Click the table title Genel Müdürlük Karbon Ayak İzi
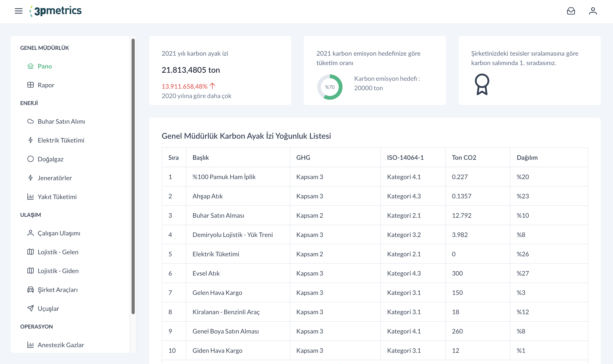Image resolution: width=613 pixels, height=364 pixels. click(246, 136)
